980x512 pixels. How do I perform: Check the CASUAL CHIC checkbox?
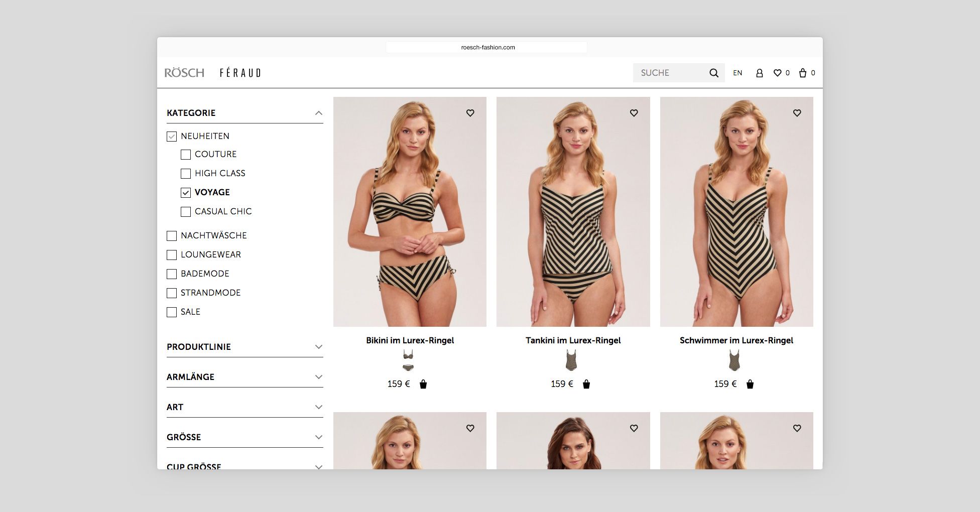(x=186, y=212)
